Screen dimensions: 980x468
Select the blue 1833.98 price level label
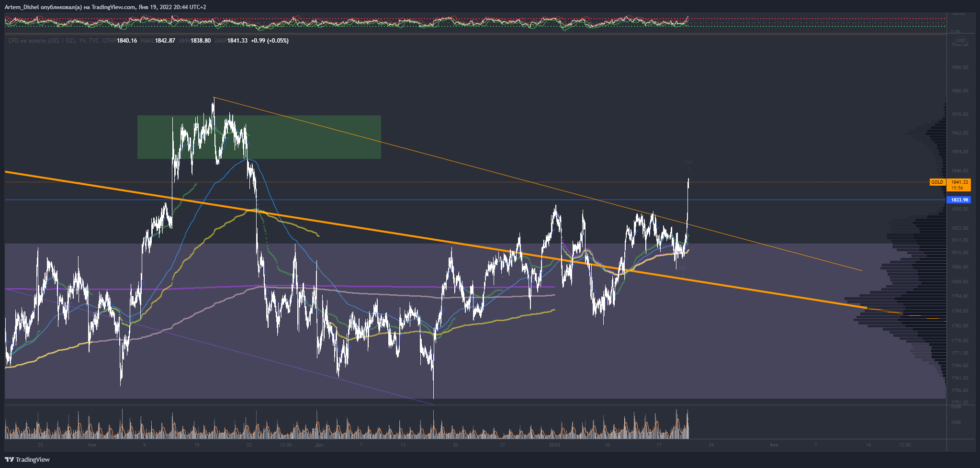click(x=959, y=200)
